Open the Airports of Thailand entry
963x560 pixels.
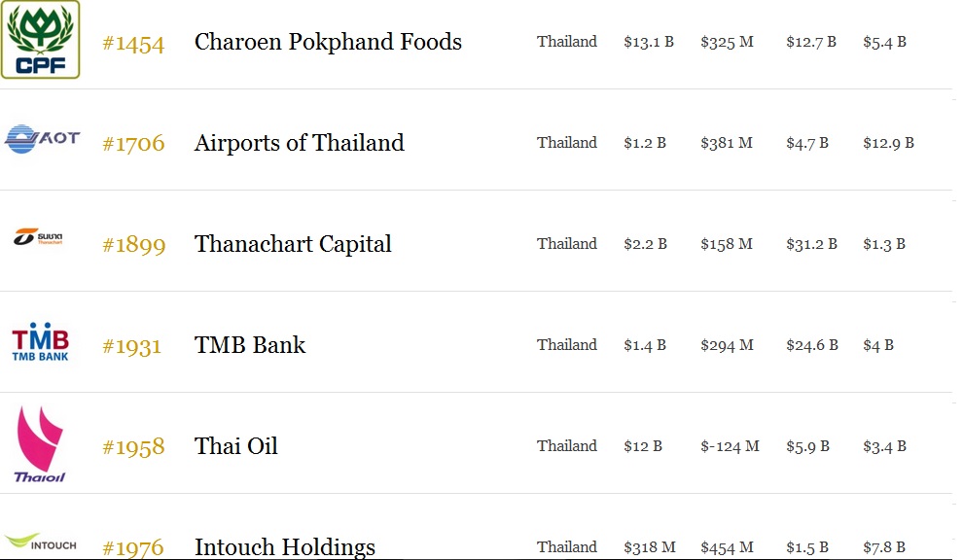(x=299, y=143)
